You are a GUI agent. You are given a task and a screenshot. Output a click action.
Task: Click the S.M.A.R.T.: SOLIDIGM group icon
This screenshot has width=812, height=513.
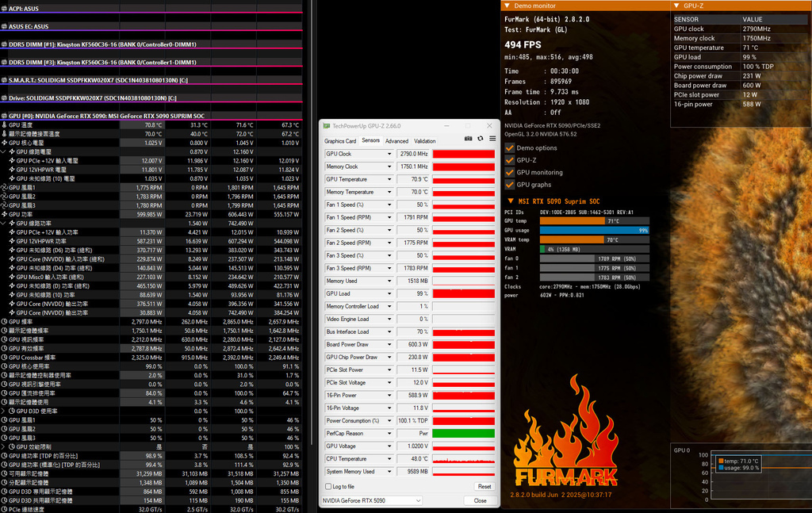point(4,80)
